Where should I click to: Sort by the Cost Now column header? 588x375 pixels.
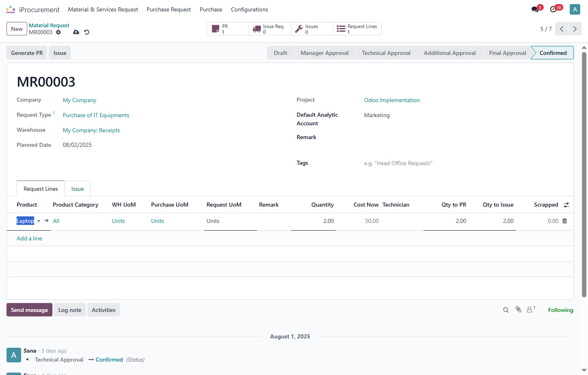366,205
